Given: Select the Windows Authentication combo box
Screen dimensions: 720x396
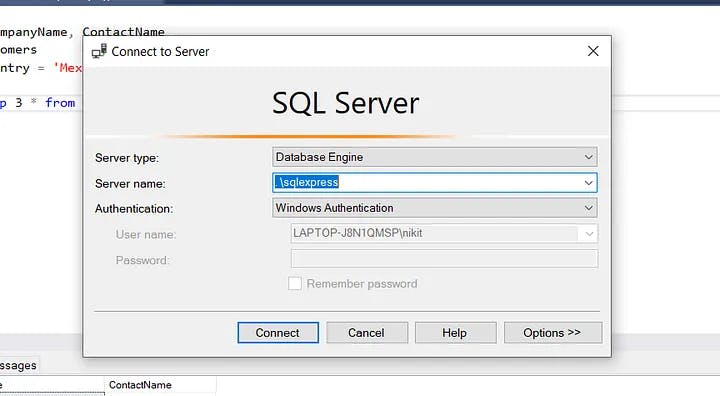Looking at the screenshot, I should tap(434, 208).
